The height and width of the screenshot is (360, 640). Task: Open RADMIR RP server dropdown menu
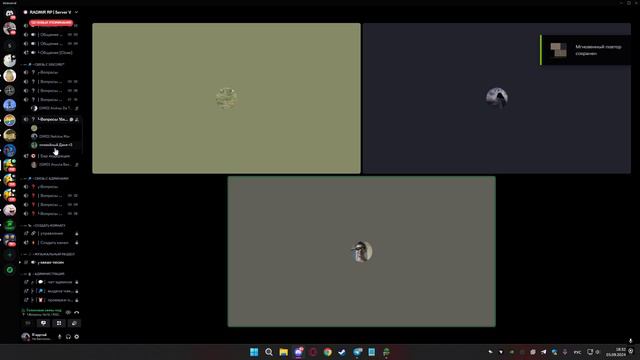pos(51,12)
